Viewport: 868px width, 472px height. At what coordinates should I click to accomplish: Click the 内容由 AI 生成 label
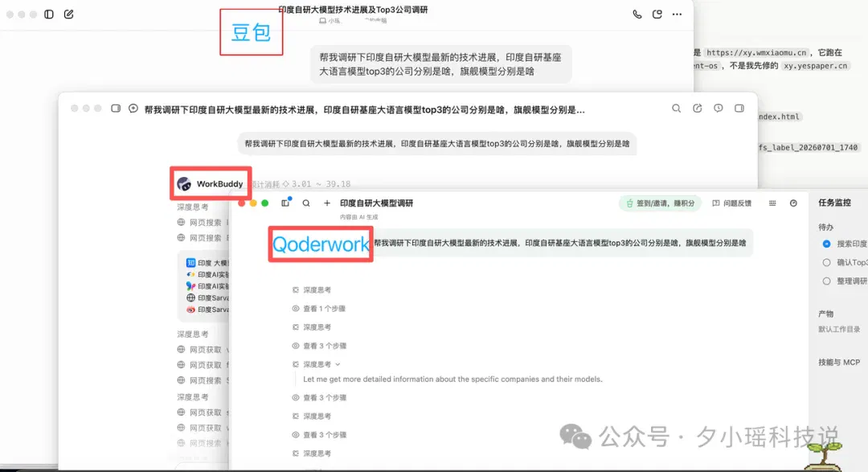[x=358, y=217]
